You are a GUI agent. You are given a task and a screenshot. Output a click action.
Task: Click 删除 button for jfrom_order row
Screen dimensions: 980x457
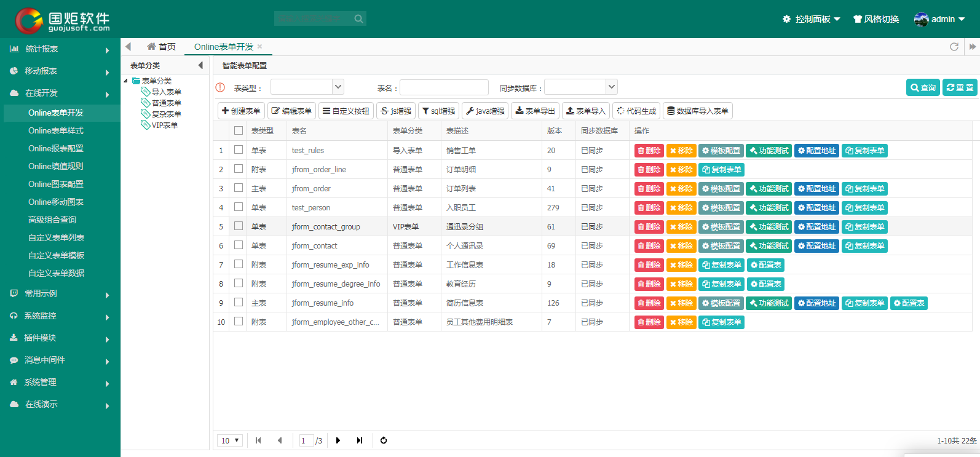click(x=649, y=189)
